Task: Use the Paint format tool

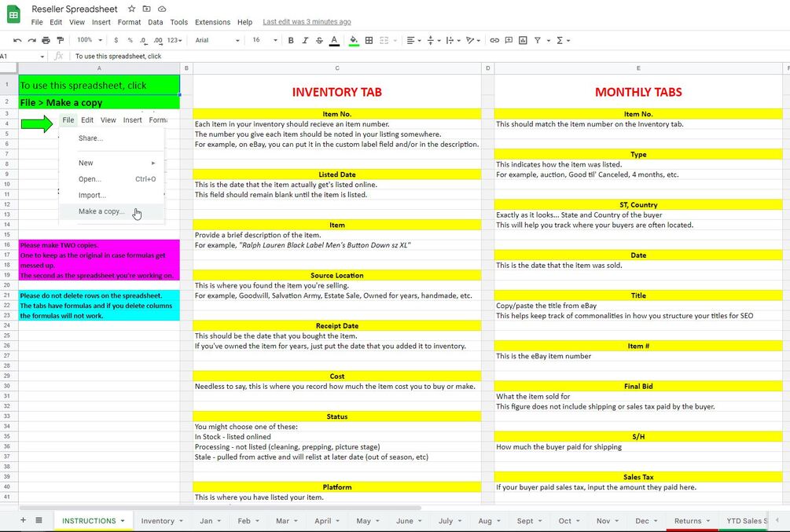Action: pos(60,40)
